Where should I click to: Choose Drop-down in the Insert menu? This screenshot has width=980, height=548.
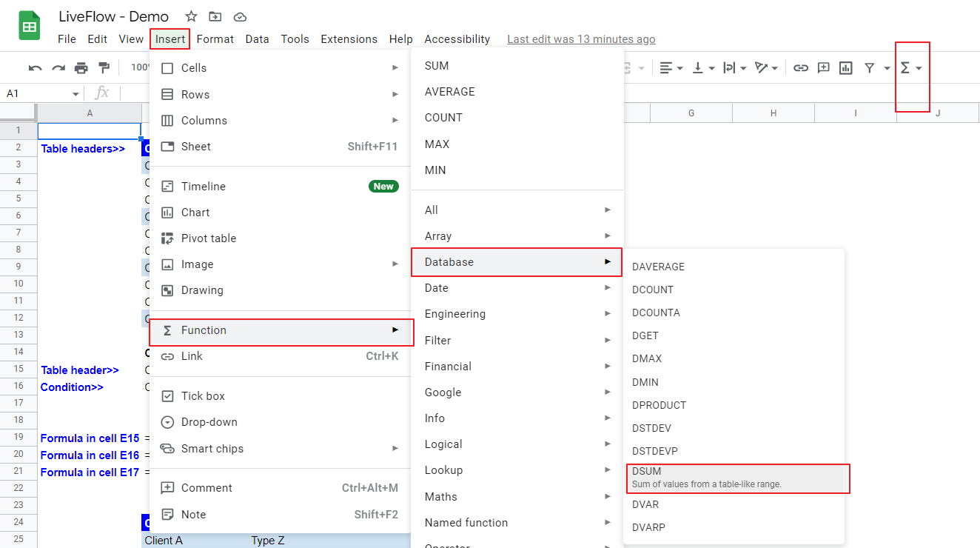(280, 422)
